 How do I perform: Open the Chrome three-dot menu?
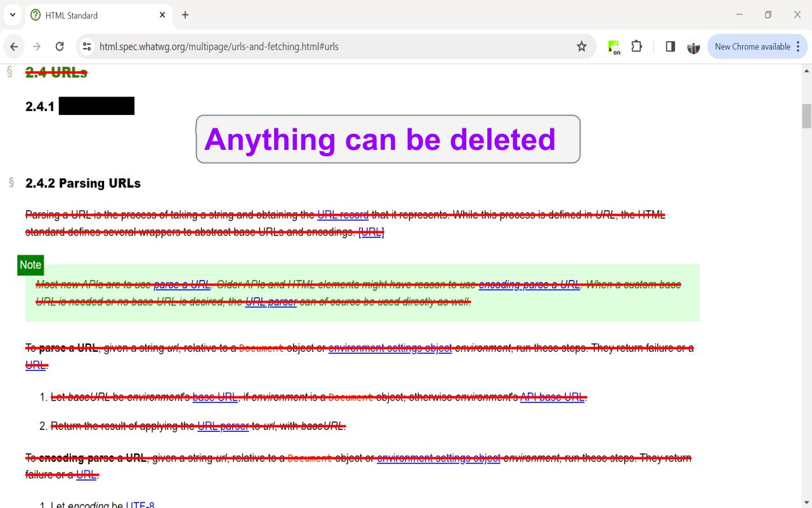[798, 46]
